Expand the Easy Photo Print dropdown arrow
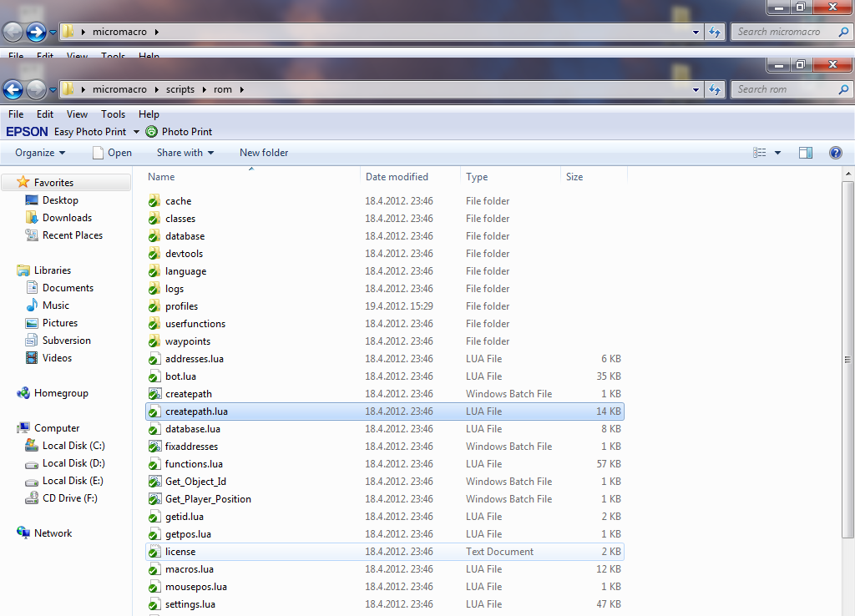This screenshot has width=855, height=616. coord(136,132)
